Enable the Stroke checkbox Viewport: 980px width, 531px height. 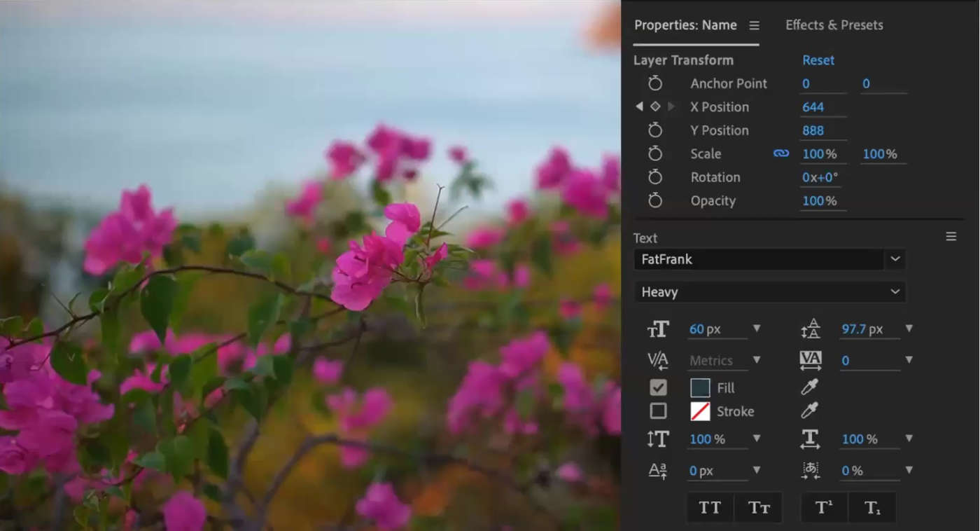657,411
